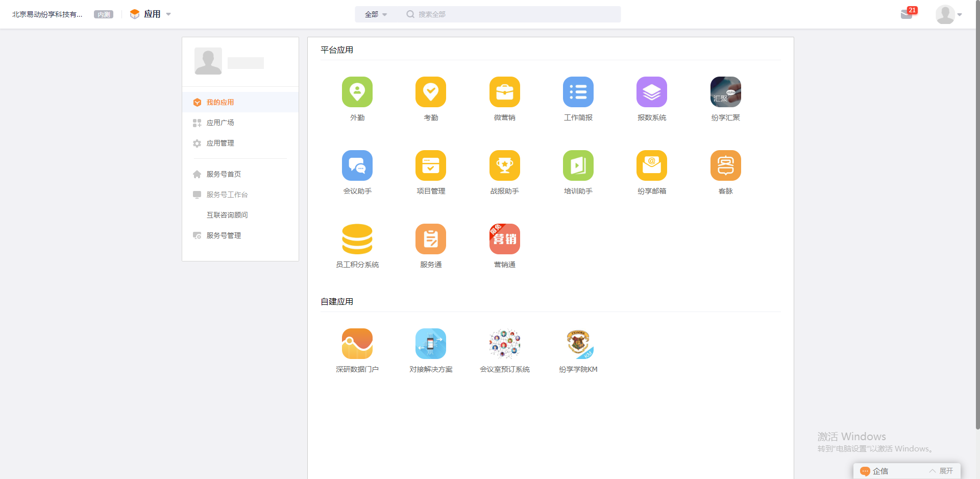The image size is (980, 479).
Task: Click the 展开 button on 企信 panel
Action: tap(942, 471)
